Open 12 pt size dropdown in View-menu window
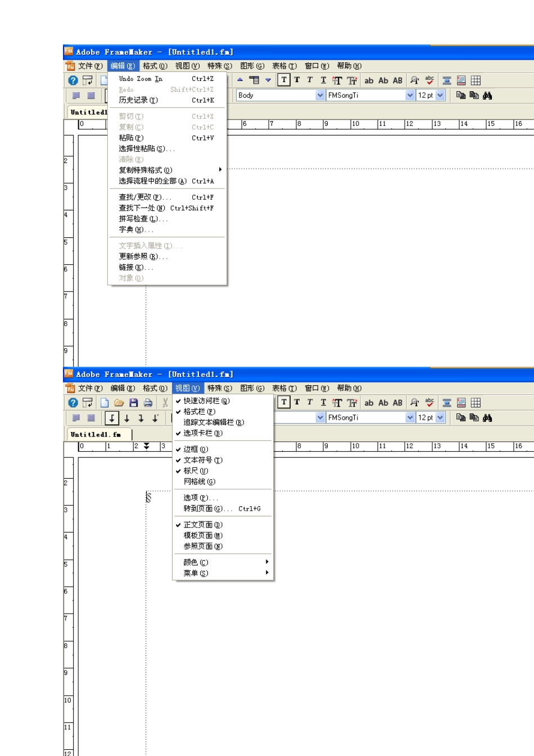 pos(440,417)
